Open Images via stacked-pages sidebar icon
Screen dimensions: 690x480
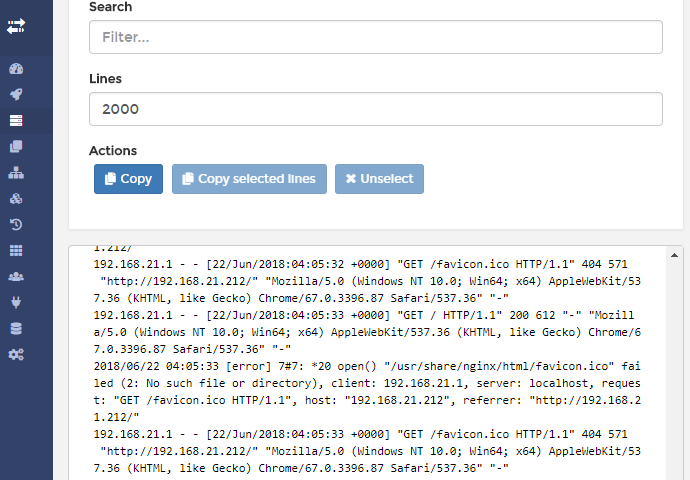pos(16,147)
